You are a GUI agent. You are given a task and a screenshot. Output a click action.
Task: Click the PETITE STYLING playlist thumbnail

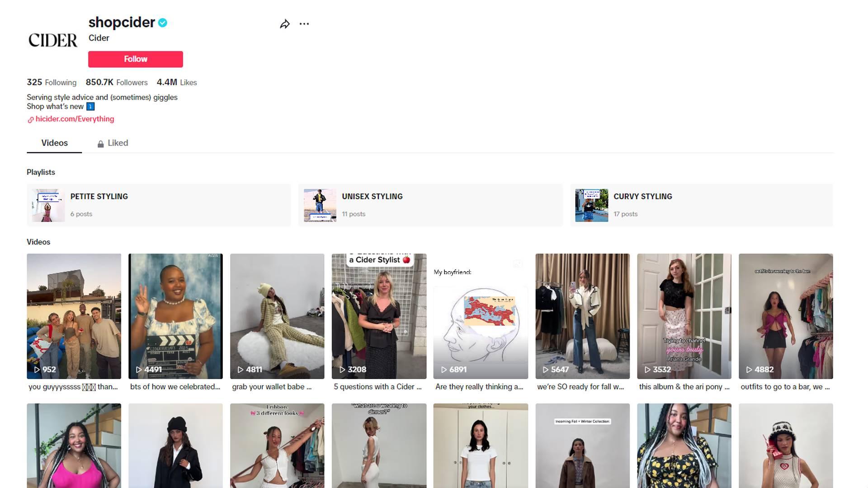[x=48, y=205]
